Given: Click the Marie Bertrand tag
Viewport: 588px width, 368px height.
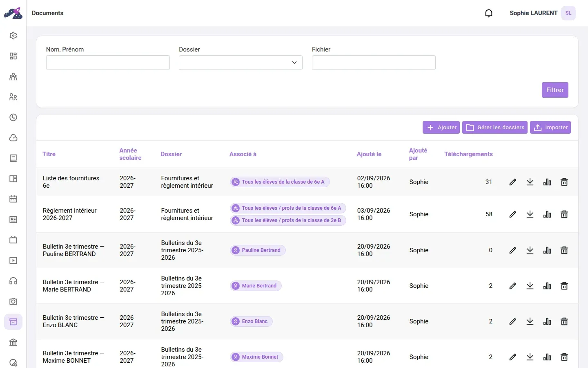Looking at the screenshot, I should point(256,286).
